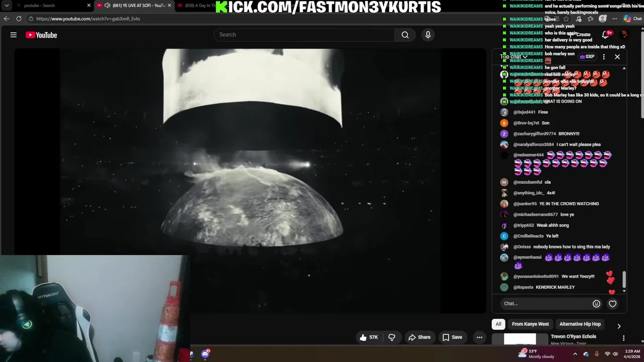Image resolution: width=644 pixels, height=362 pixels.
Task: Start voice search with microphone icon
Action: (428, 35)
